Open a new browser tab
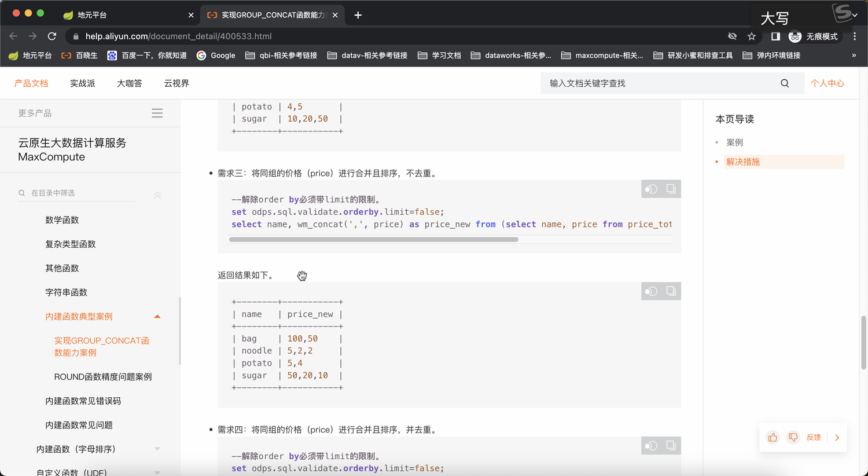Image resolution: width=868 pixels, height=476 pixels. coord(358,15)
